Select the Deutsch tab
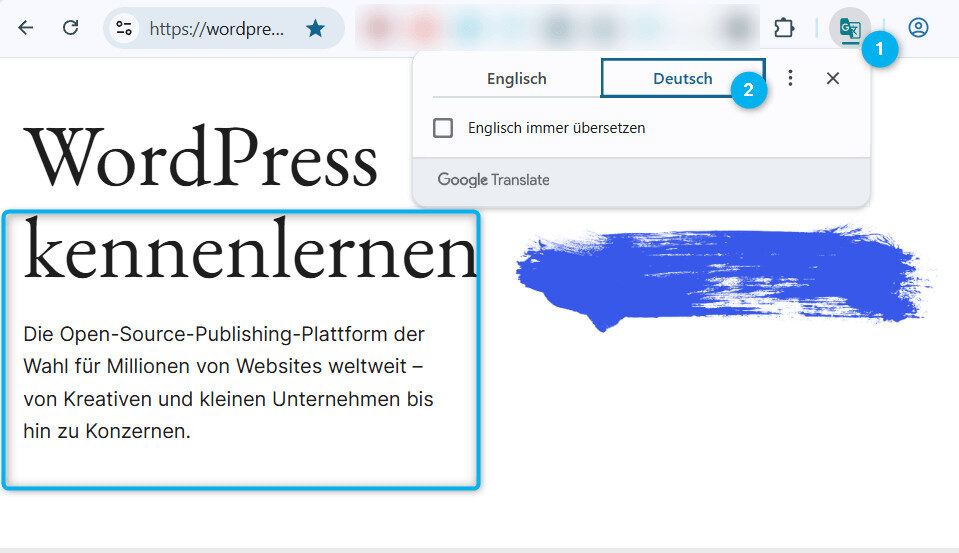959x553 pixels. [x=682, y=79]
